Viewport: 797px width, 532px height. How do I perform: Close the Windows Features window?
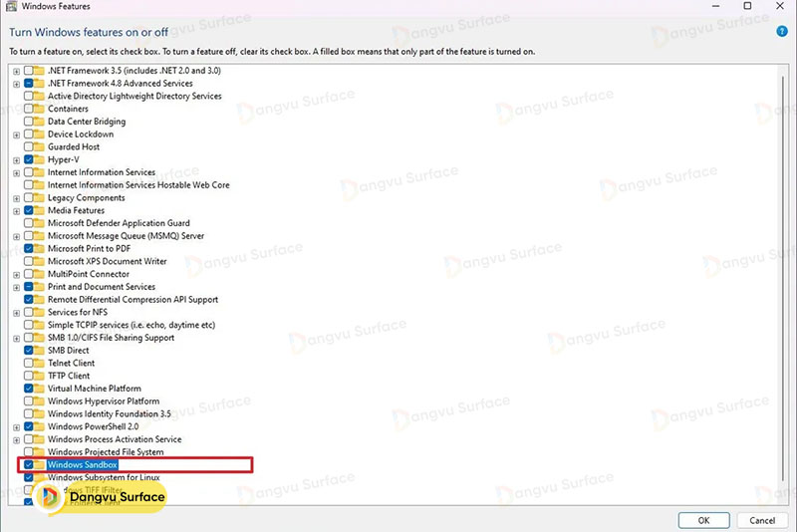(780, 6)
